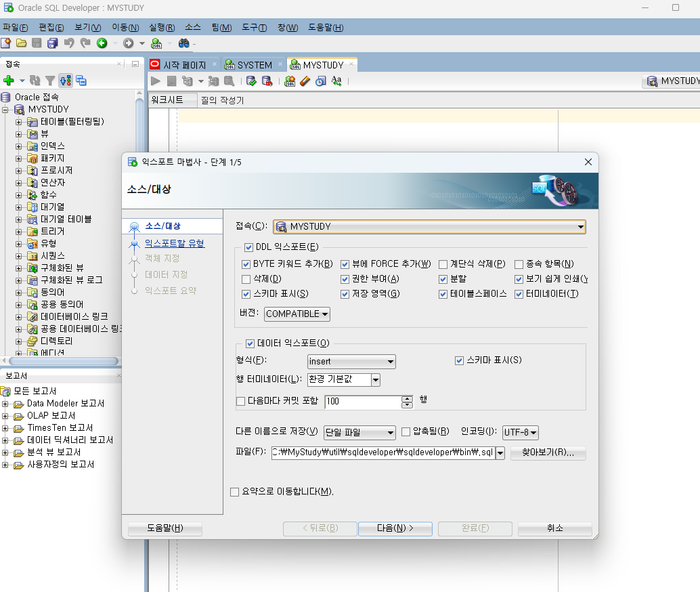Uncheck BYTE 키워드 추가 option

pyautogui.click(x=246, y=264)
